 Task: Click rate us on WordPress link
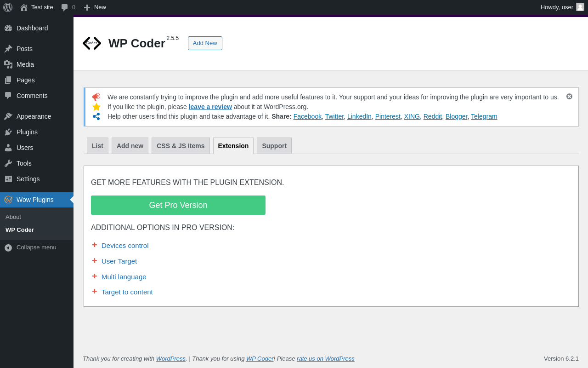coord(326,358)
